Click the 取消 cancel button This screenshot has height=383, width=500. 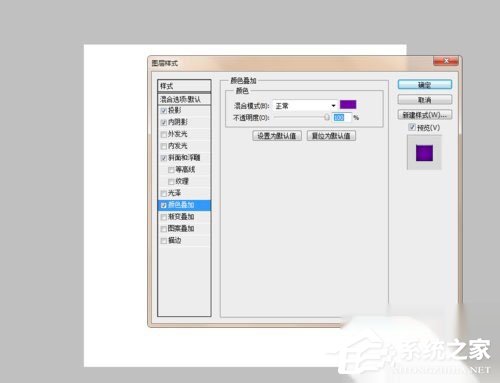425,100
